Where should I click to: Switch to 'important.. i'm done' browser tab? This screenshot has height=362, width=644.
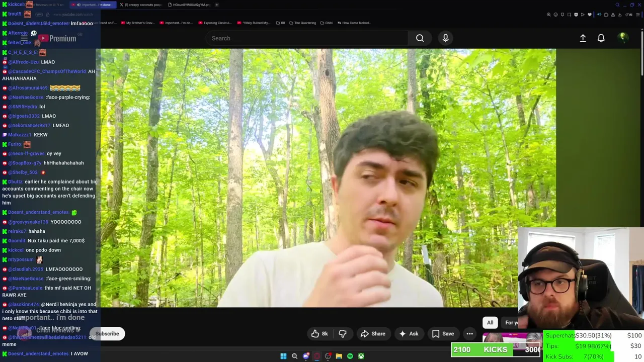click(93, 5)
